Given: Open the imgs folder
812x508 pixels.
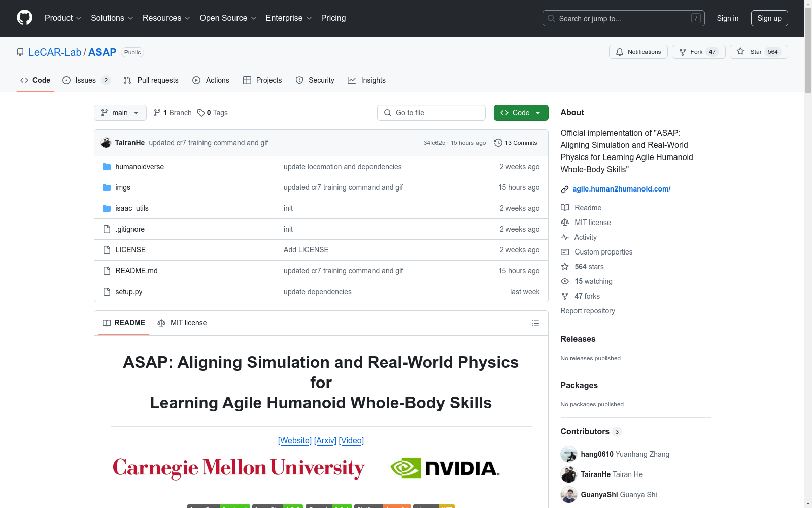Looking at the screenshot, I should [x=122, y=187].
